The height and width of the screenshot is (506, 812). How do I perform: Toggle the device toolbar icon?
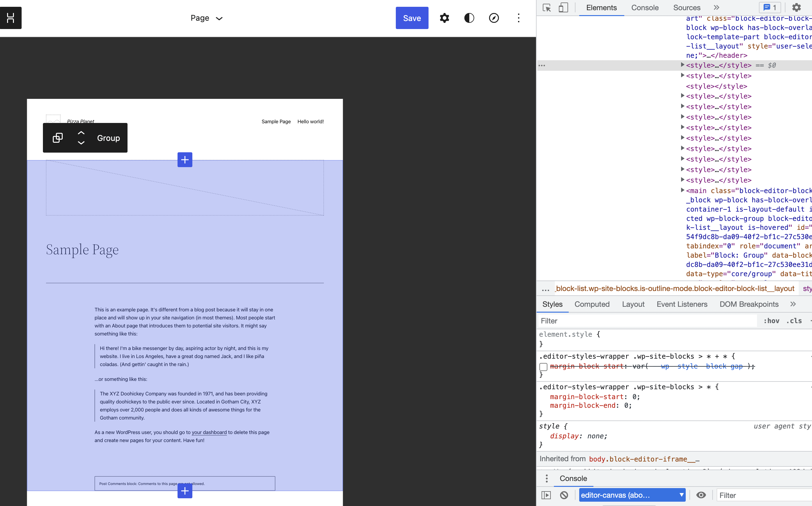pos(563,8)
